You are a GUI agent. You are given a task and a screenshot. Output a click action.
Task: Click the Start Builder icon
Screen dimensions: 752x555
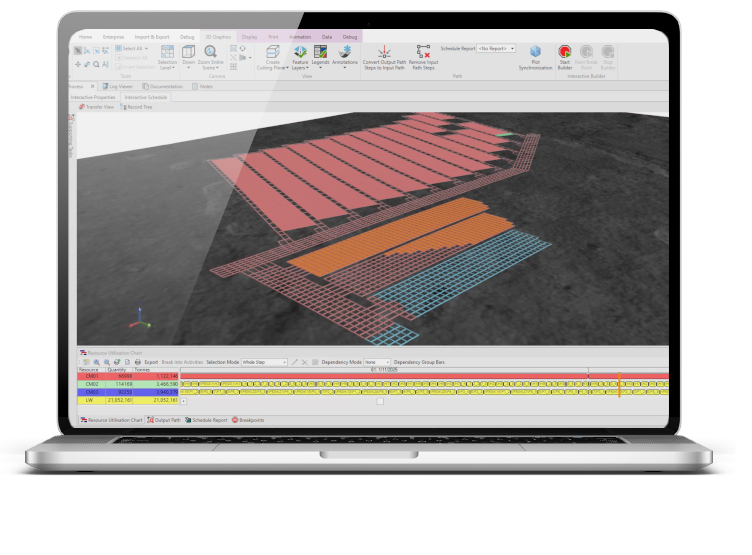564,51
